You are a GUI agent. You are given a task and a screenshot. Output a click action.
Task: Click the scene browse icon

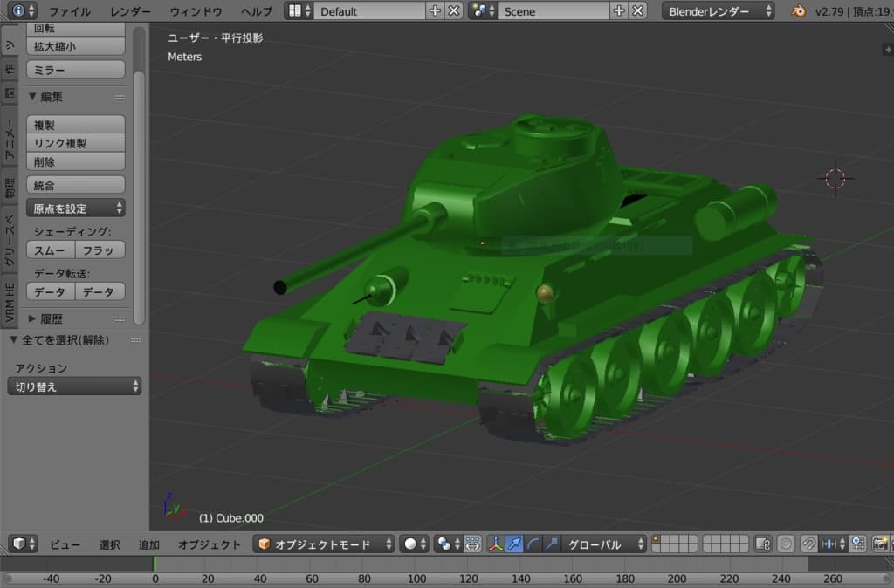point(484,10)
